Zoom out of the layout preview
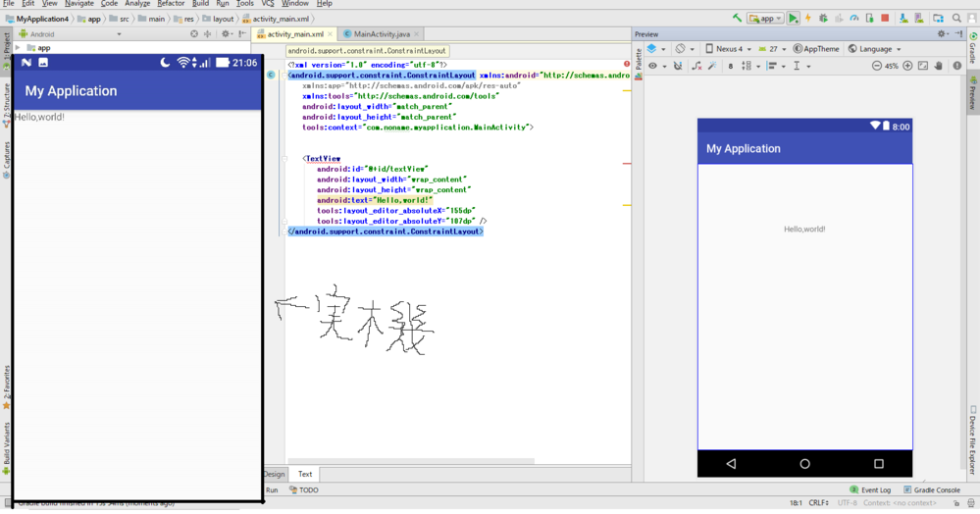Image resolution: width=980 pixels, height=514 pixels. [x=876, y=66]
